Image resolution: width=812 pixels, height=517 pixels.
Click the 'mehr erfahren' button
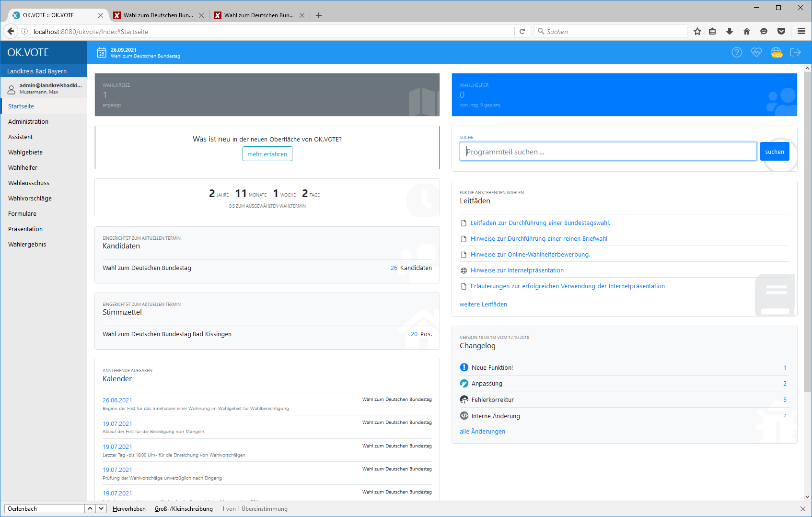point(267,154)
